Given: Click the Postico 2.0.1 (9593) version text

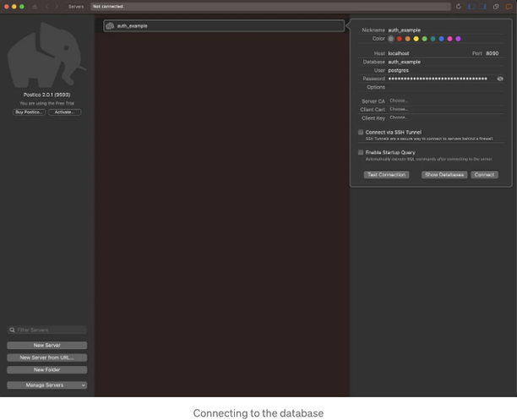Looking at the screenshot, I should [x=46, y=95].
